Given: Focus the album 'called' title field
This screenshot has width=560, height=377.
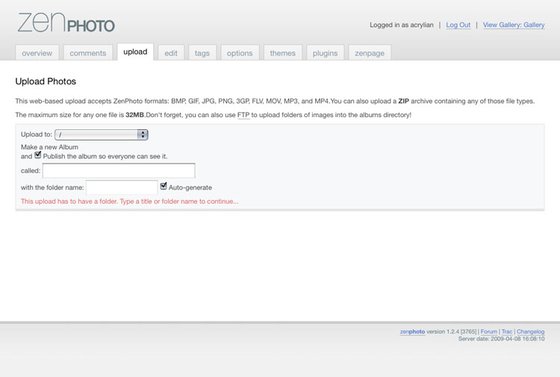Looking at the screenshot, I should coord(119,171).
